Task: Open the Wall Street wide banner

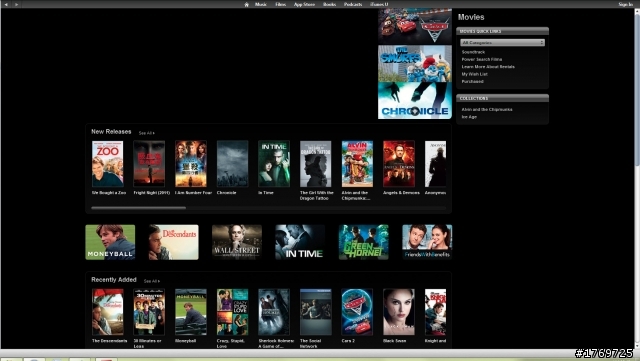Action: (x=237, y=242)
